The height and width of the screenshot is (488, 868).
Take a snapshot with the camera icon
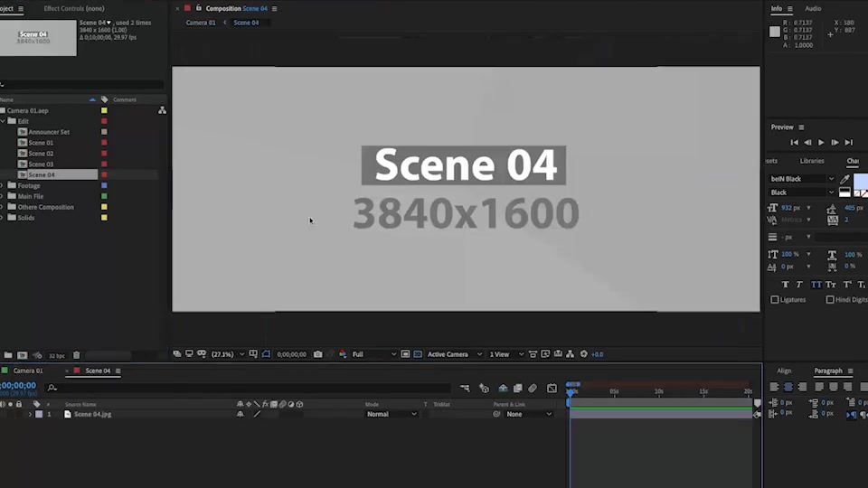pos(317,354)
